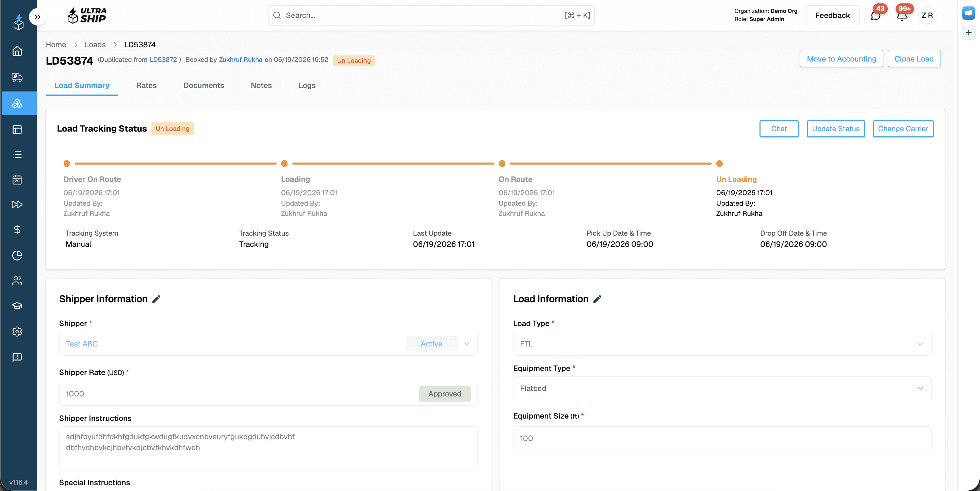Open duplicated load LD53872 link
The height and width of the screenshot is (491, 980).
tap(163, 60)
